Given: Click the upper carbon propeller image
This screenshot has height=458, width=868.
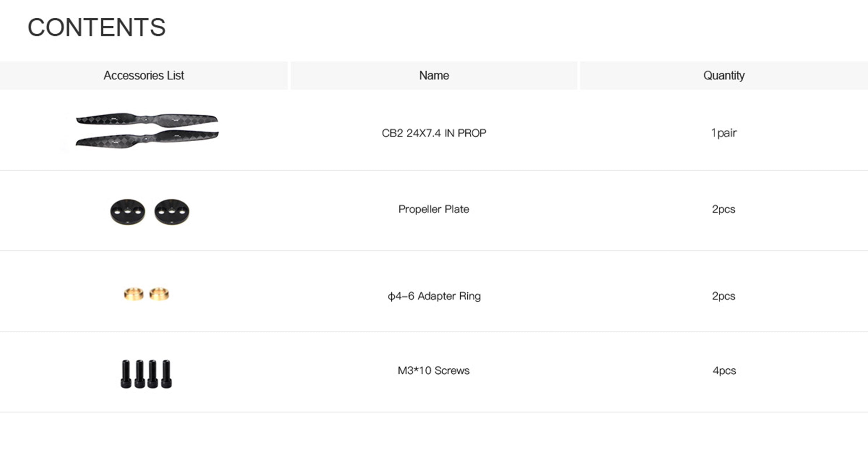Looking at the screenshot, I should tap(147, 119).
